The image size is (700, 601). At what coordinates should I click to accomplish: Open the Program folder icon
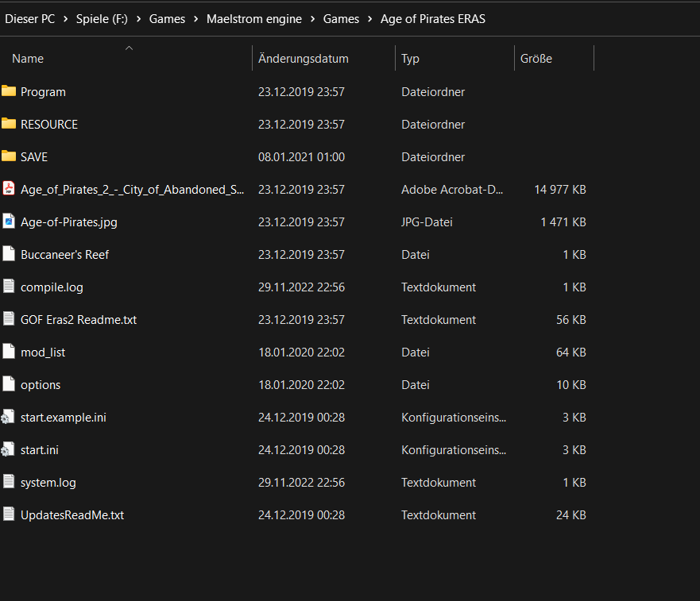click(9, 91)
